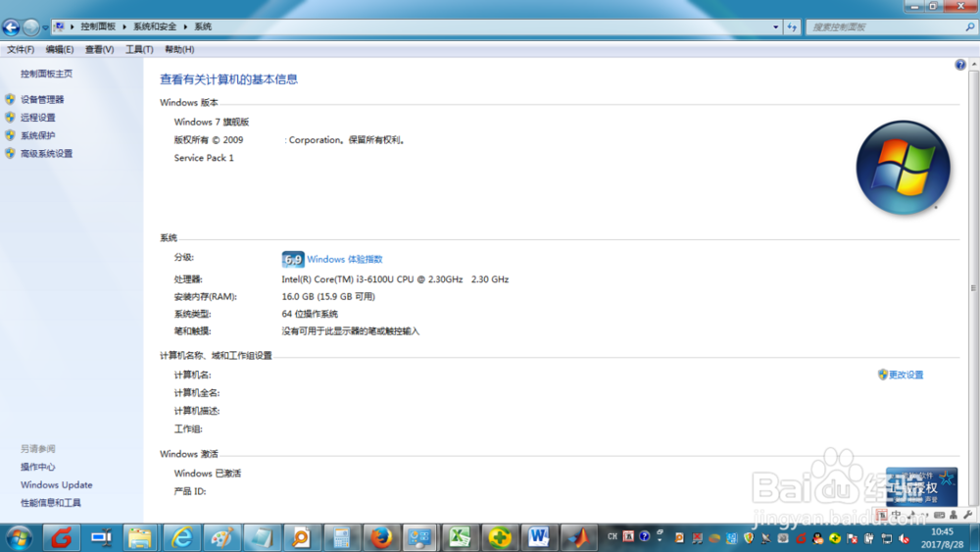Expand the hidden tray options arrow
The width and height of the screenshot is (980, 552).
(660, 539)
